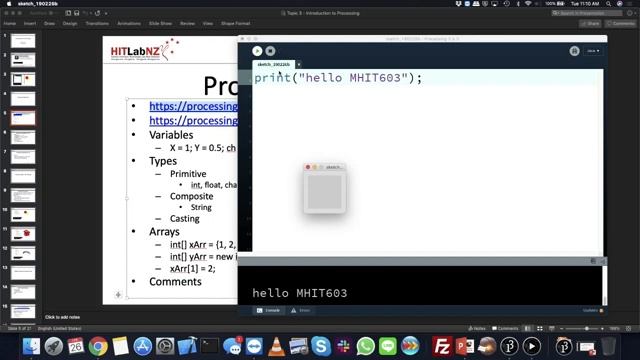Open the Java mode dropdown in Processing
Screen dimensions: 640x360
593,51
